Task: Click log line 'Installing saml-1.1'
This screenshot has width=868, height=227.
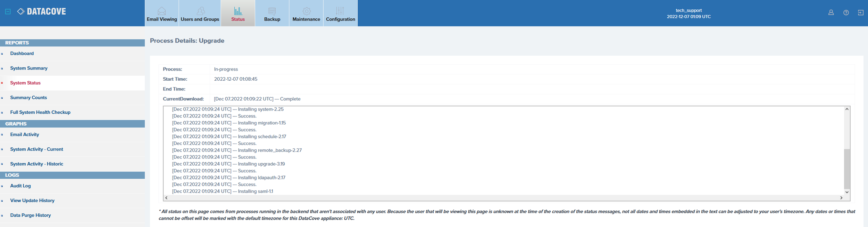Action: [256, 192]
